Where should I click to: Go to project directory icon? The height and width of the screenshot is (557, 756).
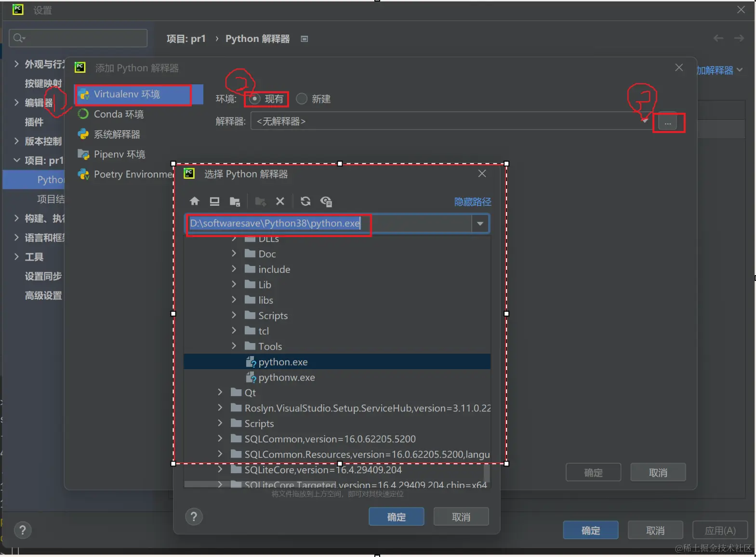click(x=235, y=201)
